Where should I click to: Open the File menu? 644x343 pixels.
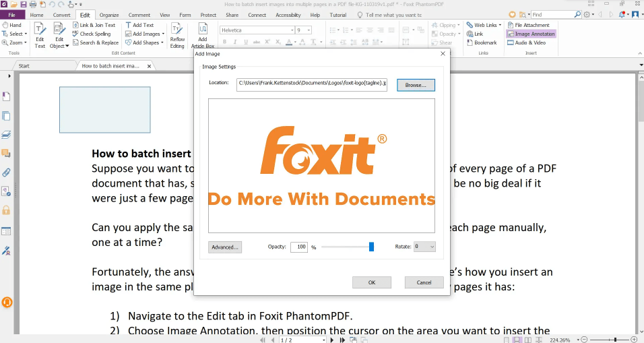coord(12,15)
